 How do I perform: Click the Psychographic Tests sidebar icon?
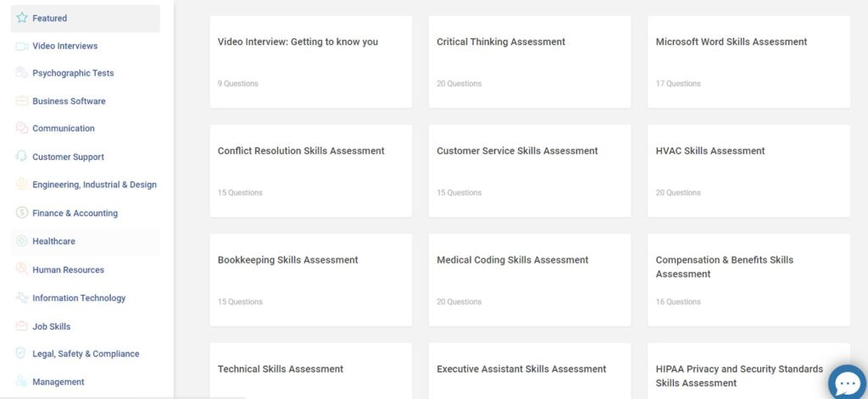click(21, 73)
